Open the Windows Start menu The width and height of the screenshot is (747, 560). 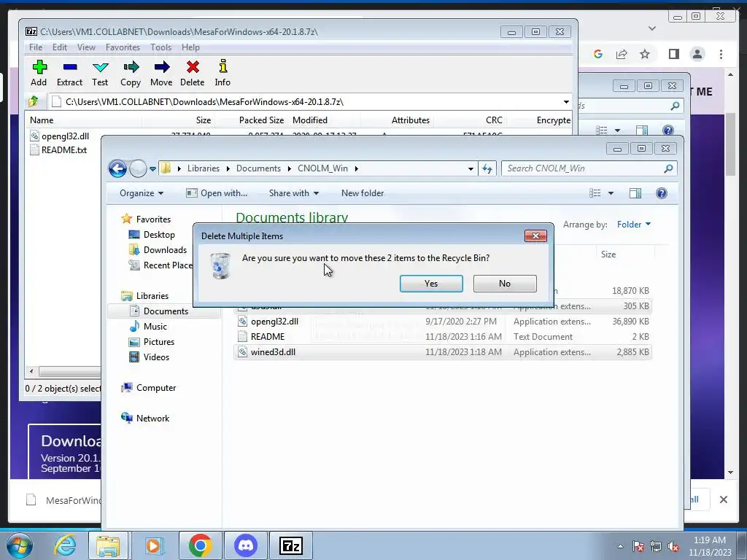20,545
